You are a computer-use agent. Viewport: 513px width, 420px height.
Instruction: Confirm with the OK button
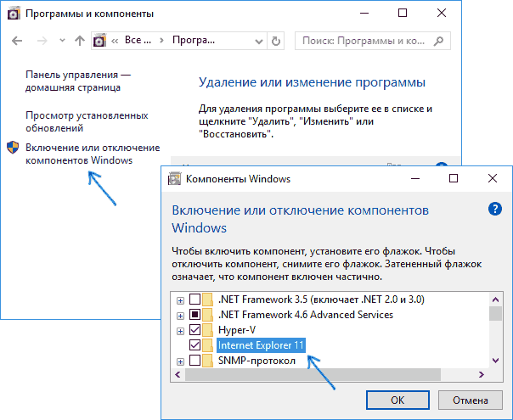tap(397, 400)
